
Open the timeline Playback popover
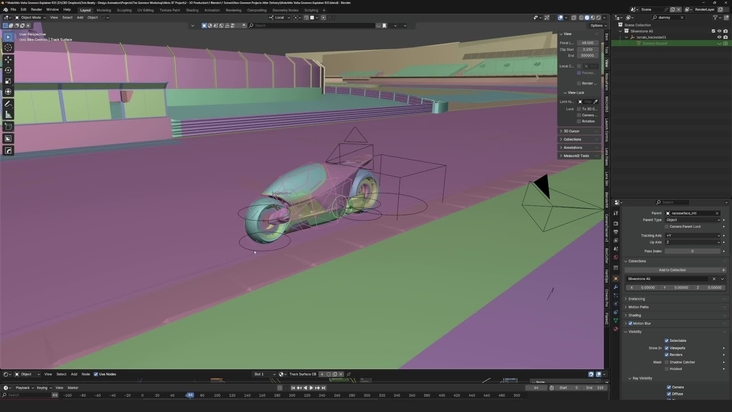click(x=24, y=388)
